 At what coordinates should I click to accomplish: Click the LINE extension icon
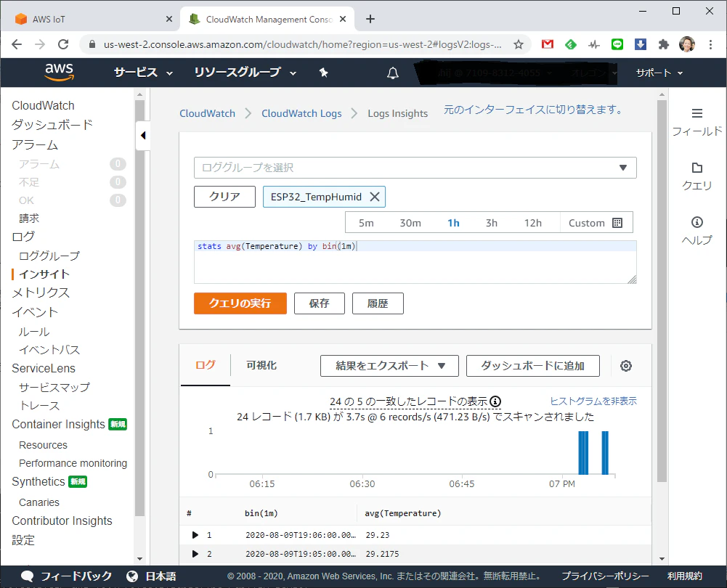[617, 44]
